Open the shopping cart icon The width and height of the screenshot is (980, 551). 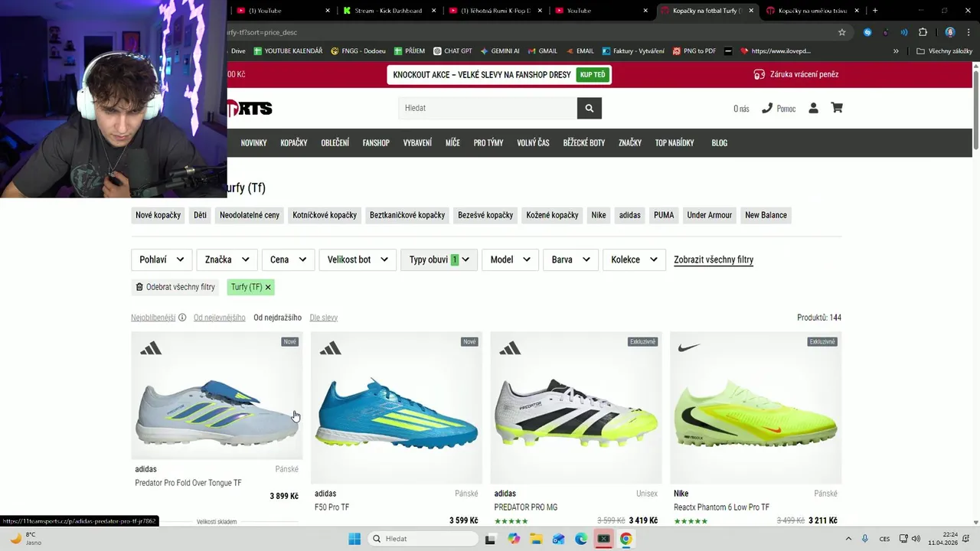[x=837, y=108]
